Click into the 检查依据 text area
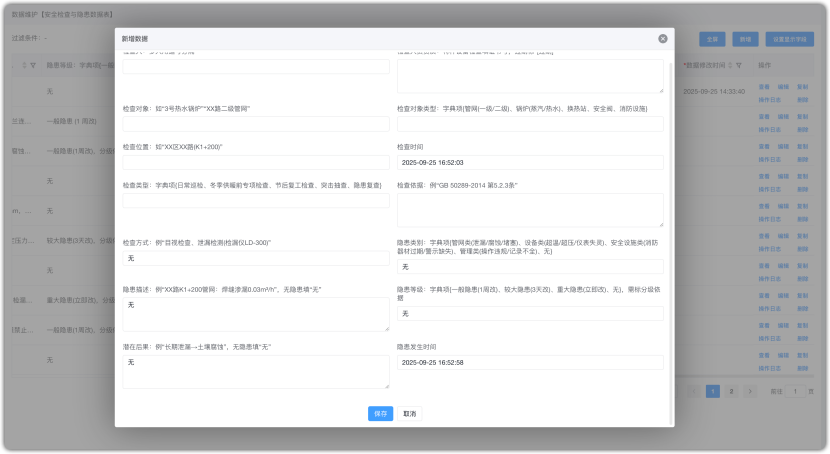Viewport: 830px width, 454px height. [530, 210]
